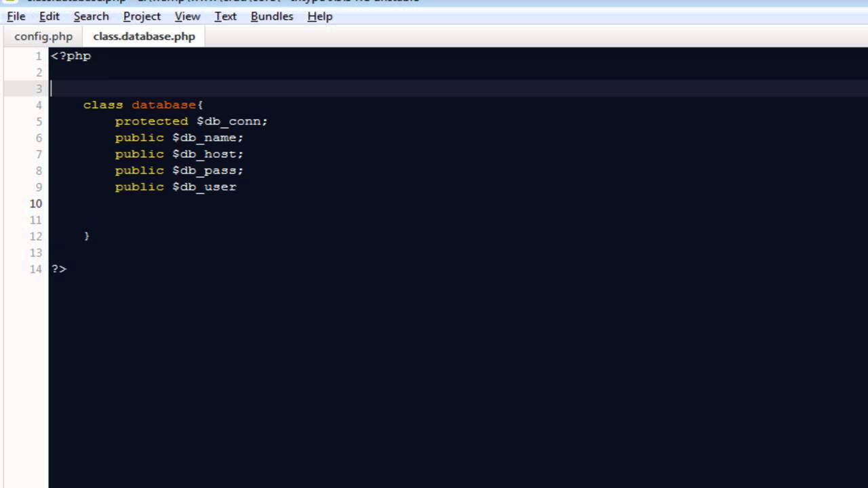Click the 'database' class name
Image resolution: width=868 pixels, height=488 pixels.
[x=164, y=105]
